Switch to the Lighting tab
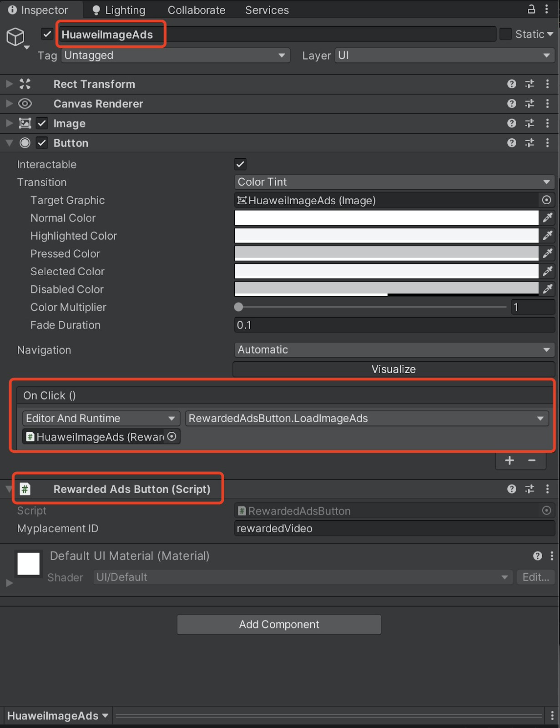This screenshot has width=560, height=728. point(119,10)
